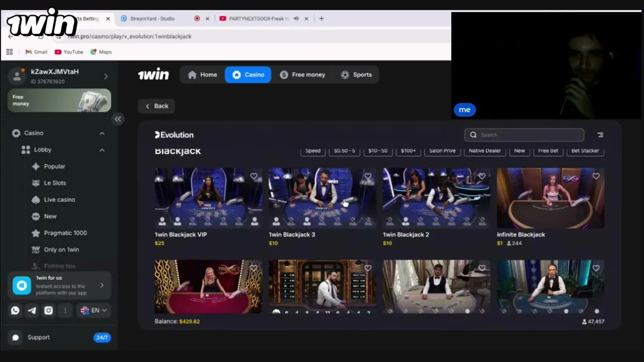The width and height of the screenshot is (644, 362).
Task: Filter tables by Bet Stacker
Action: click(x=585, y=151)
